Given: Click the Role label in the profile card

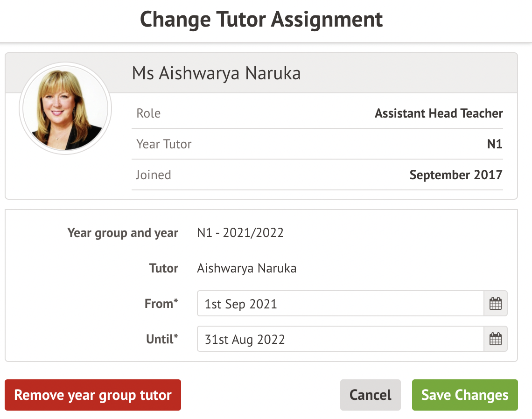Looking at the screenshot, I should click(x=148, y=113).
